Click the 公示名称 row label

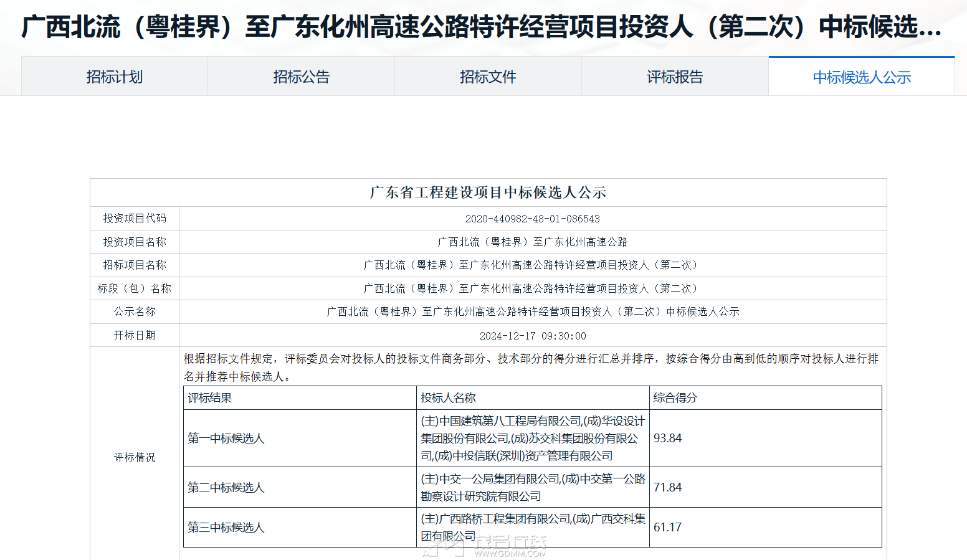pyautogui.click(x=135, y=311)
